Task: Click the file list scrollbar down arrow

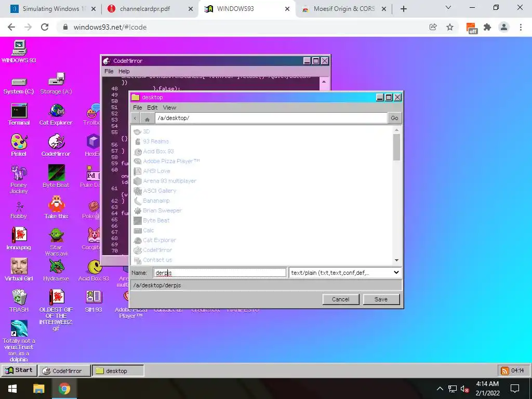Action: tap(396, 260)
